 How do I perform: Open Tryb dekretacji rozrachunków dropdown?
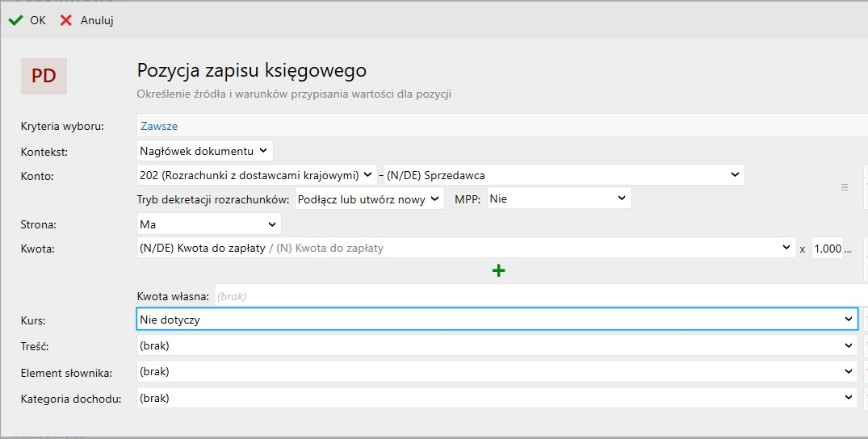click(369, 199)
